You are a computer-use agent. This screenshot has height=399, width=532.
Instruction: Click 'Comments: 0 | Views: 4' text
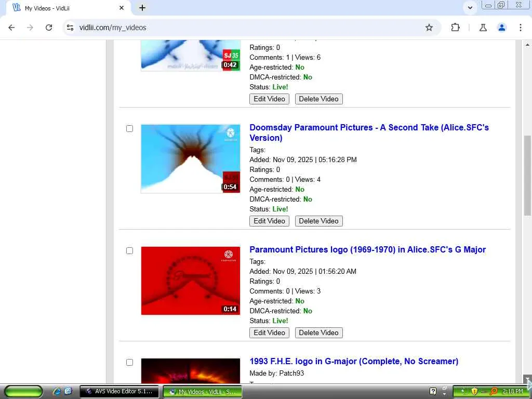click(285, 179)
